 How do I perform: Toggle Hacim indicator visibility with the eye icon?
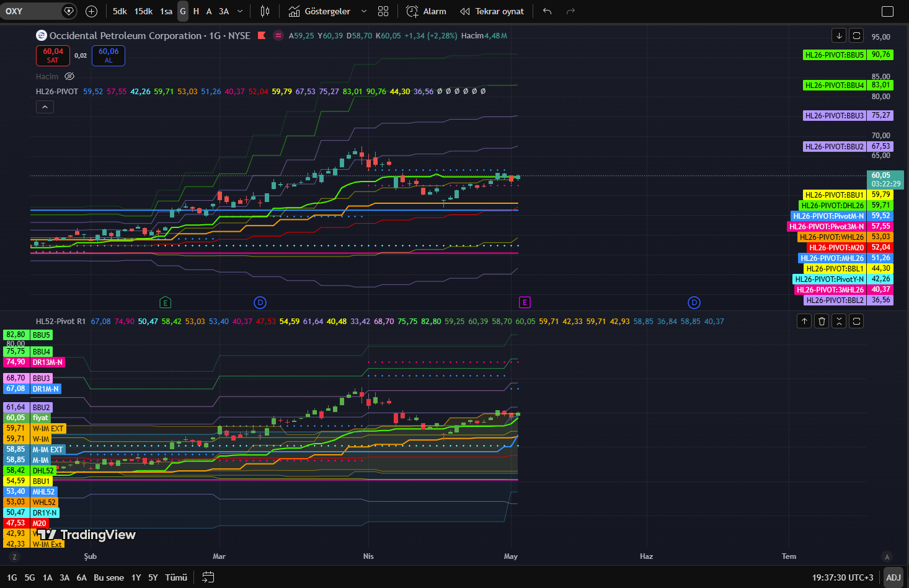69,76
